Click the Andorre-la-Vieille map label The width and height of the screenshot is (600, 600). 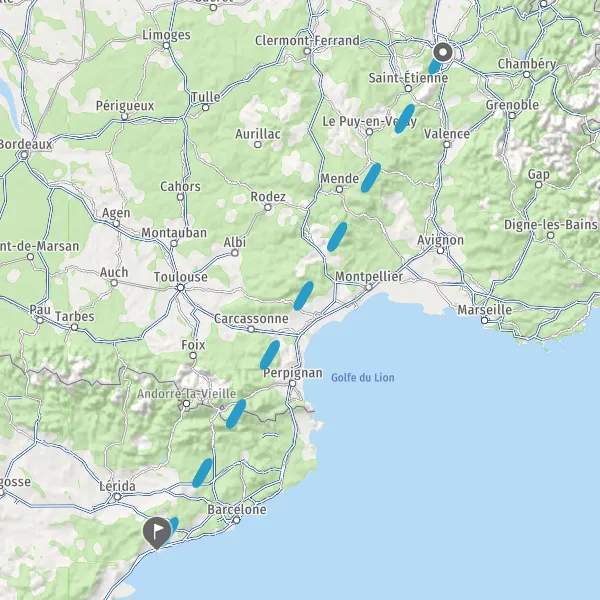click(x=186, y=394)
